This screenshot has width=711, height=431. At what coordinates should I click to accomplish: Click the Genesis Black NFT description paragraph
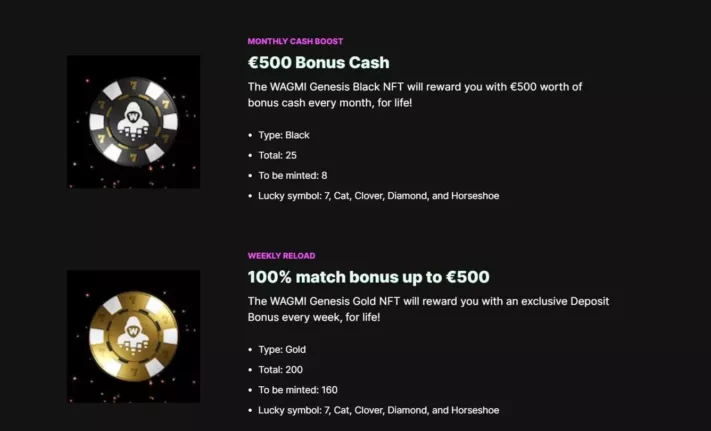pos(415,95)
